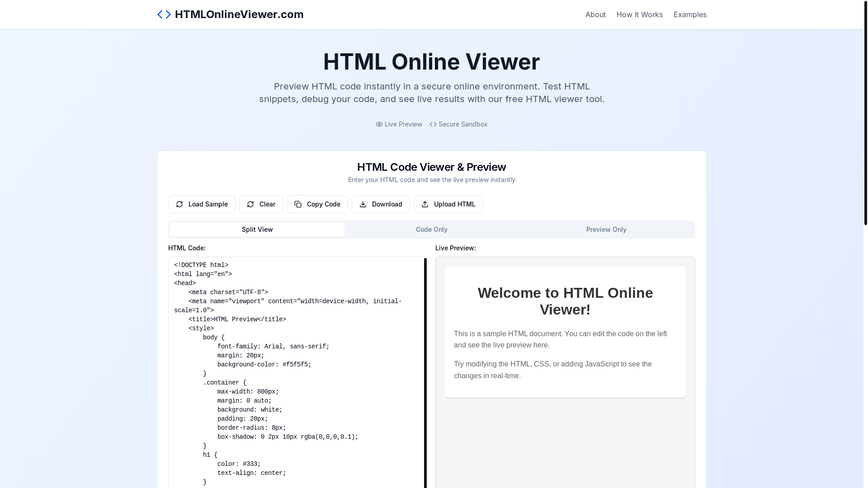
Task: Switch to the Preview Only tab
Action: [x=606, y=230]
